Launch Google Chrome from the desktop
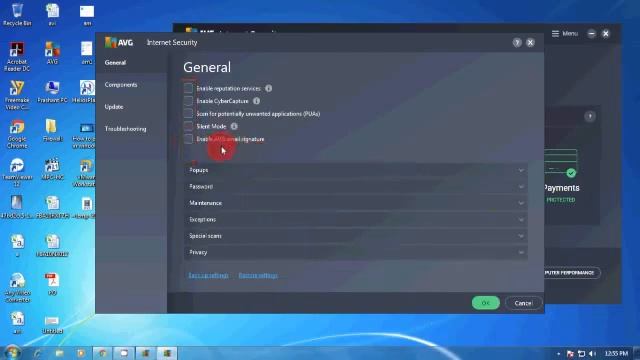This screenshot has width=640, height=360. 17,134
